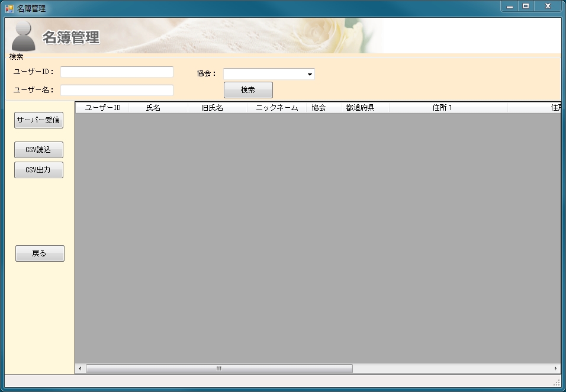Click the 氏名 column header
This screenshot has width=566, height=392.
click(x=153, y=108)
